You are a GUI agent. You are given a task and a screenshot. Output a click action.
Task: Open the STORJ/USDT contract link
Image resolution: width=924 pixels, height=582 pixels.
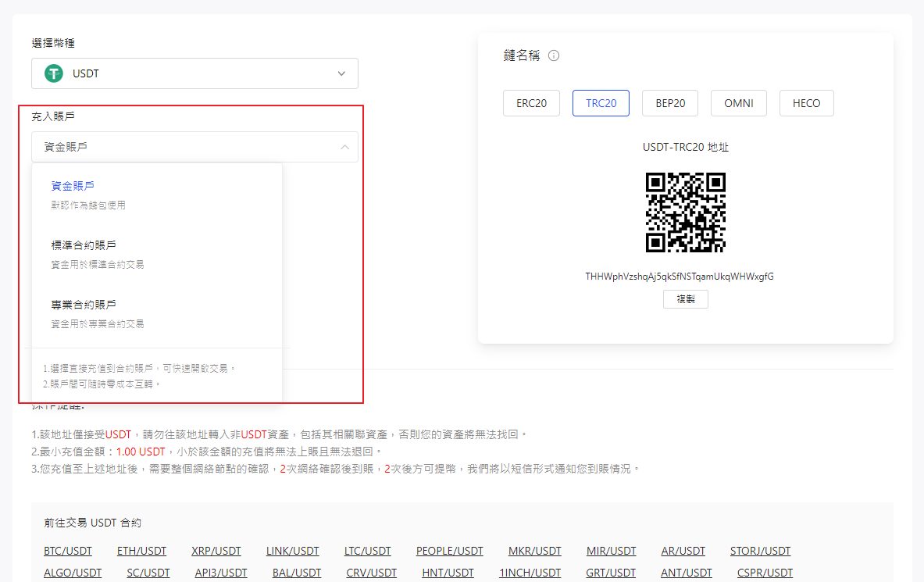(760, 551)
